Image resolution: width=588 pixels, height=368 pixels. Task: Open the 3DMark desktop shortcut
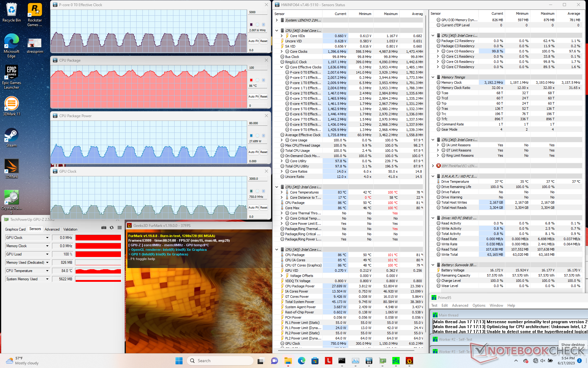click(x=12, y=169)
